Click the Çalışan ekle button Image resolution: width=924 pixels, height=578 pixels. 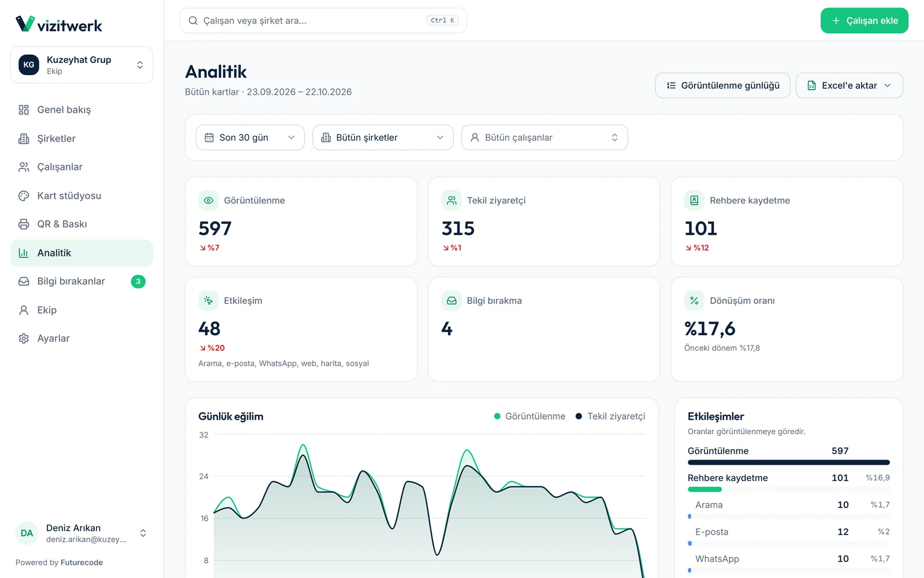[864, 21]
